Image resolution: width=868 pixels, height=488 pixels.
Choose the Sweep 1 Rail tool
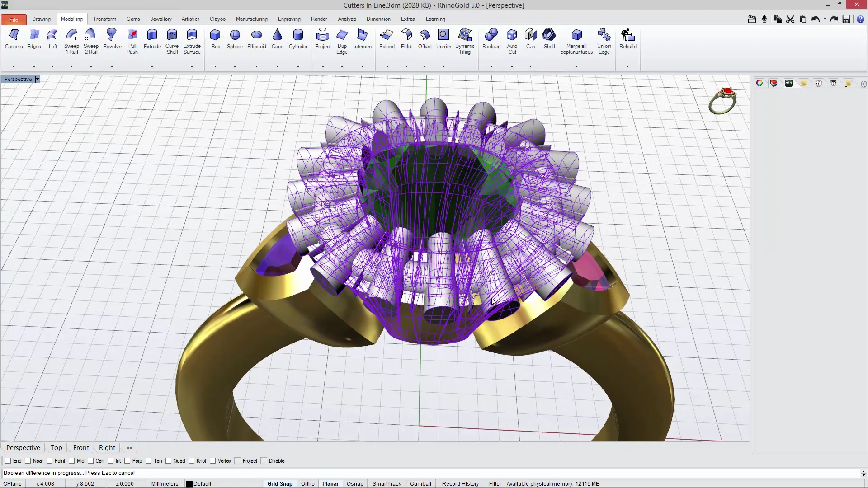click(x=71, y=42)
